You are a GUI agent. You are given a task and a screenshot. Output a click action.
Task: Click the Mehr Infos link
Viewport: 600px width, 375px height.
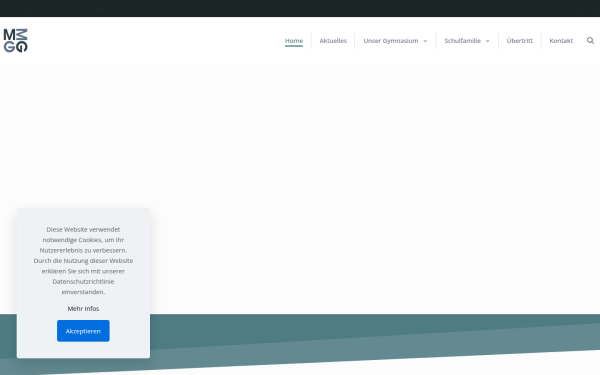(83, 308)
